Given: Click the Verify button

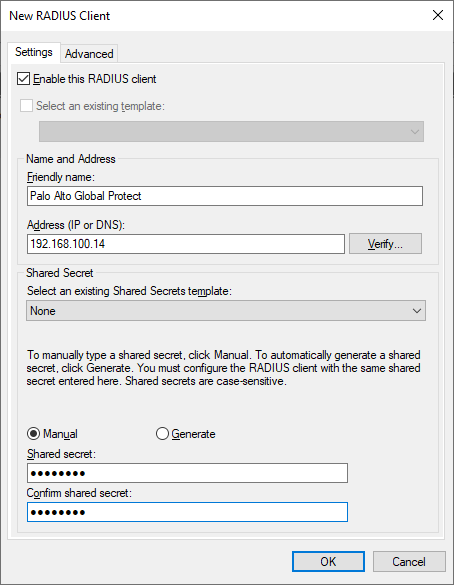Looking at the screenshot, I should click(385, 244).
